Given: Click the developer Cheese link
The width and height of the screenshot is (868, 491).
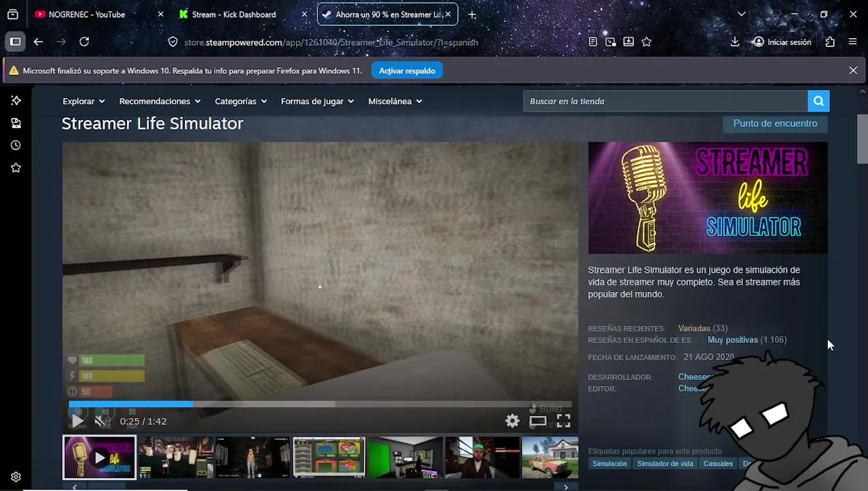Looking at the screenshot, I should [x=695, y=377].
